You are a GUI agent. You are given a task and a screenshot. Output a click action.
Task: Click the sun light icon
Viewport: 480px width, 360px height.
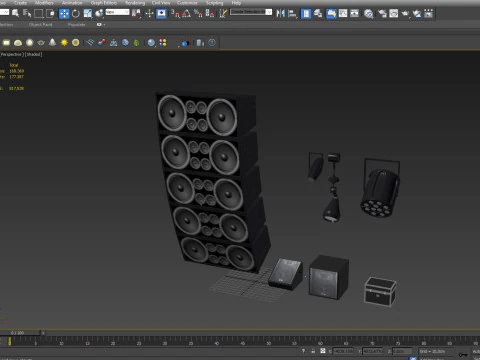click(64, 42)
